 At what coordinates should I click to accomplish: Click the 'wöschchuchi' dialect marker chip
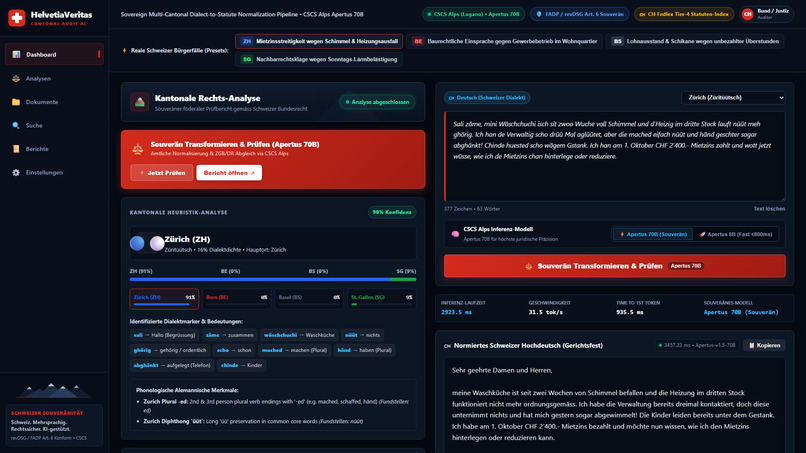pos(299,335)
